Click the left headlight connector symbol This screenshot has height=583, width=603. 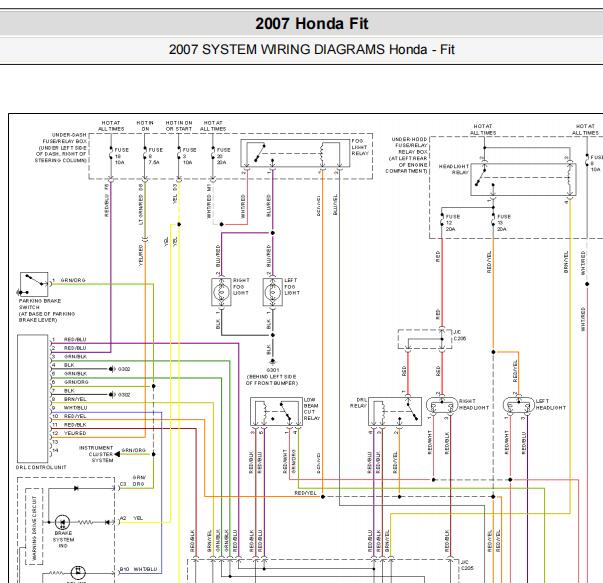pos(519,406)
